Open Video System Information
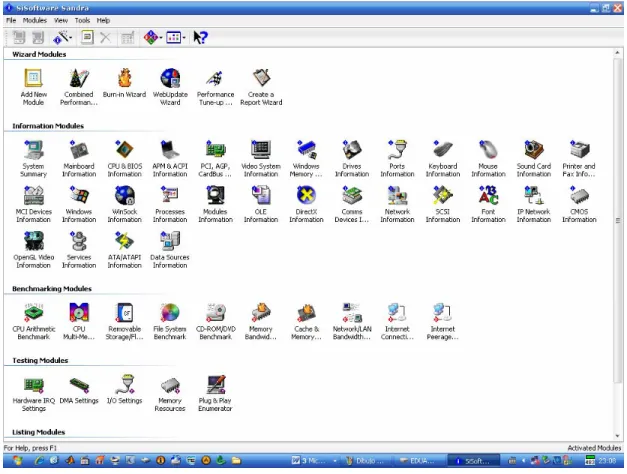The width and height of the screenshot is (627, 474). click(x=261, y=158)
